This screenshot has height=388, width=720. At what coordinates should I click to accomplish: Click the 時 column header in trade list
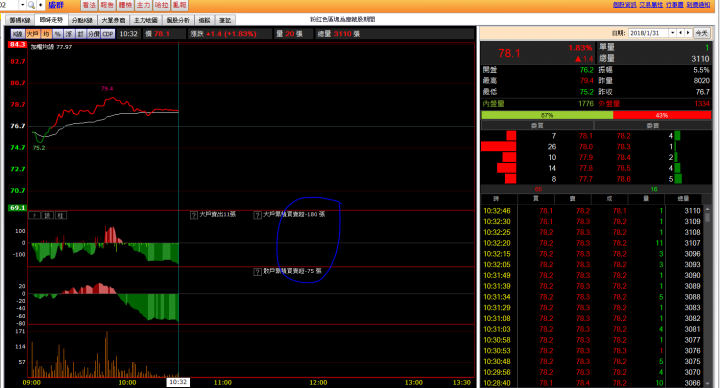click(496, 198)
